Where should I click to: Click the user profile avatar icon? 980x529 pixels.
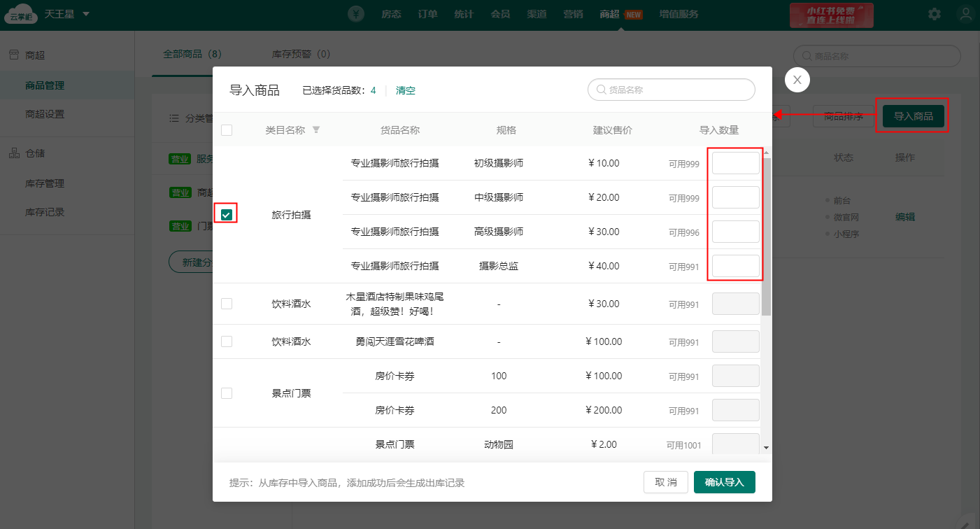tap(966, 14)
